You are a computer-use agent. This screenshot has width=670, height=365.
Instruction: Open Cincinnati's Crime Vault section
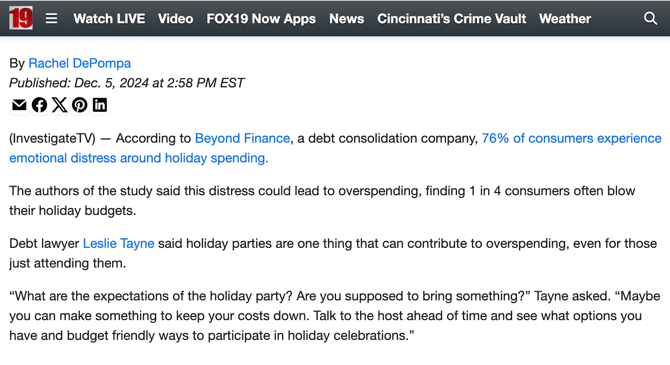point(452,19)
